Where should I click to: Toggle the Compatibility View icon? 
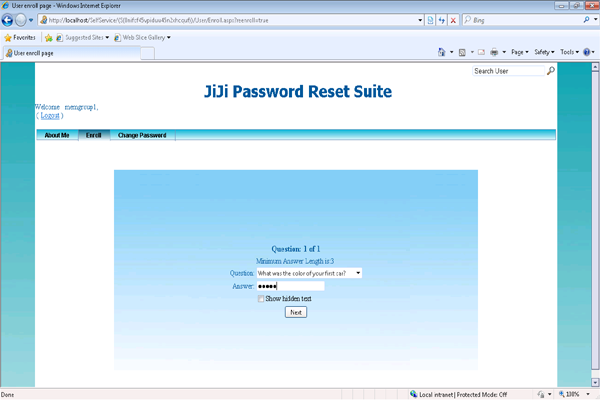click(x=430, y=20)
